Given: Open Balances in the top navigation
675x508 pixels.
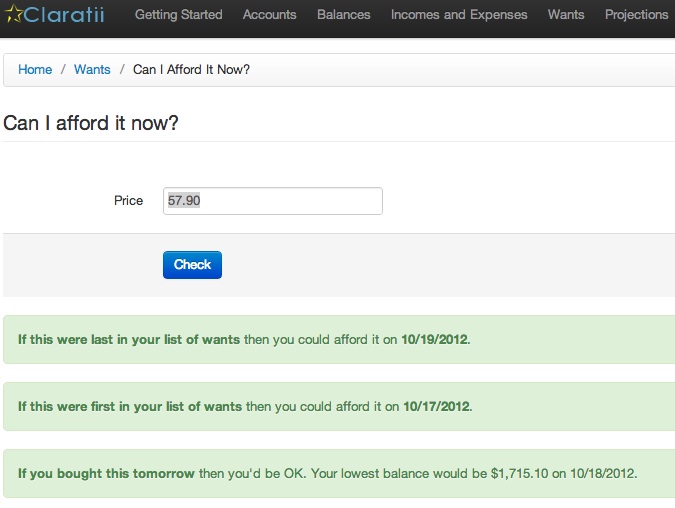Looking at the screenshot, I should point(344,15).
